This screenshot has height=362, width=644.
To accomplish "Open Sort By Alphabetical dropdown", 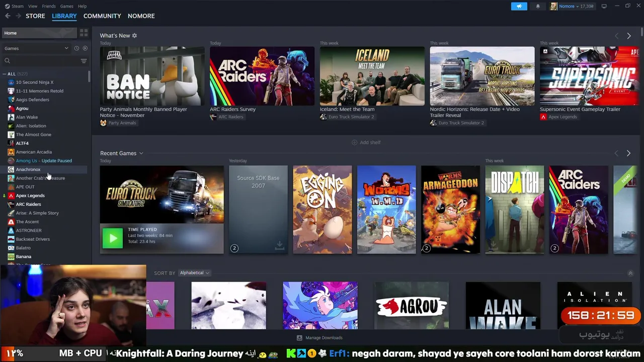I will tap(195, 273).
